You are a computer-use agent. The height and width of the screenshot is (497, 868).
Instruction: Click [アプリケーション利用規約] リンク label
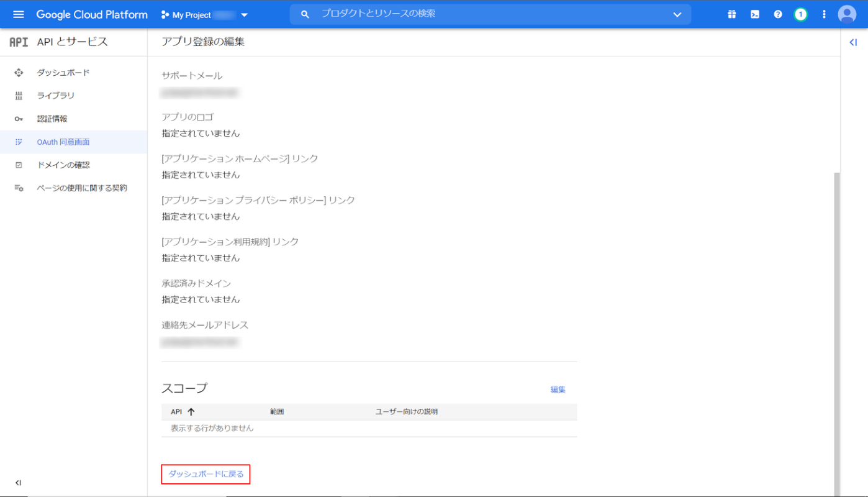pyautogui.click(x=230, y=242)
